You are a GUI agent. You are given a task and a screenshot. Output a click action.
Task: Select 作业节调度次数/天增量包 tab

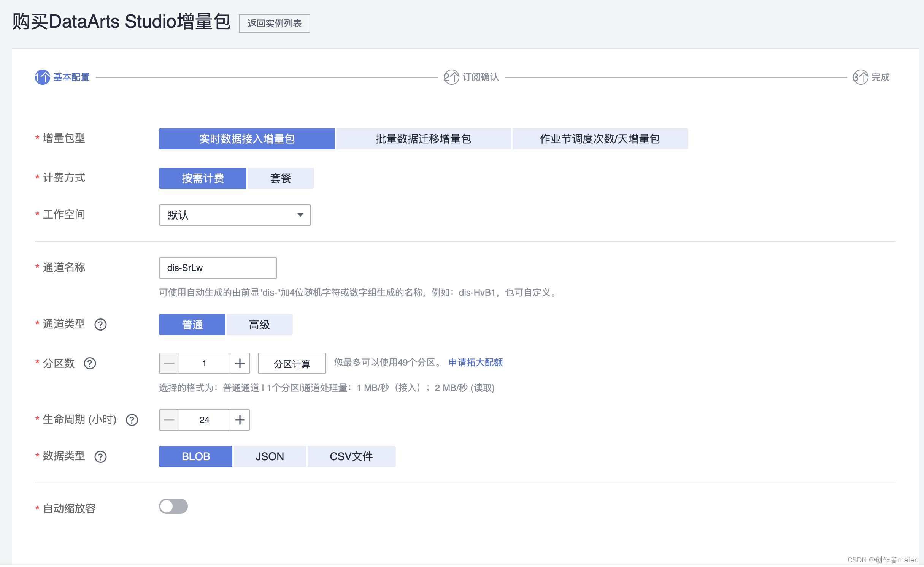pyautogui.click(x=600, y=139)
